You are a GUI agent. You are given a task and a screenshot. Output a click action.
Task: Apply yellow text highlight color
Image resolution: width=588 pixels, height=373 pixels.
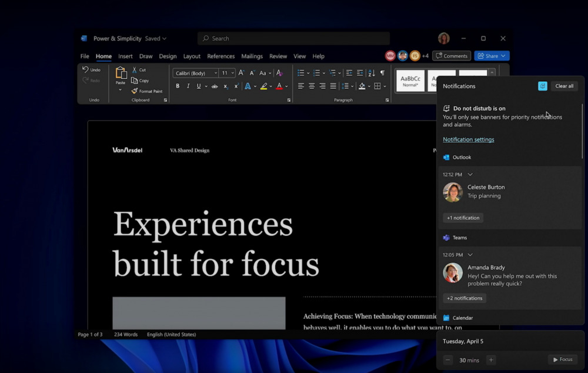[x=263, y=86]
